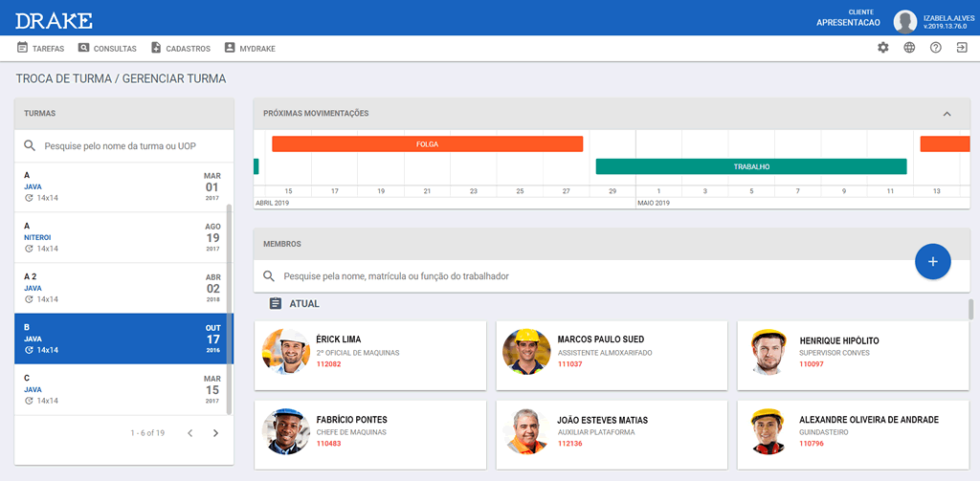Select turma B Java OUT 17 2016
The image size is (980, 481).
[x=122, y=339]
